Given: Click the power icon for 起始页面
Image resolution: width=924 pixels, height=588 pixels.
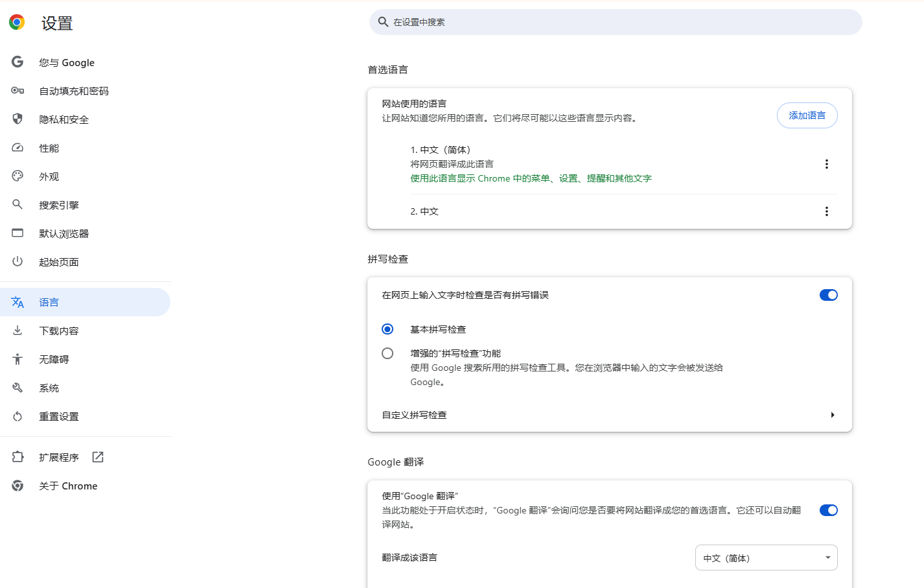Looking at the screenshot, I should [17, 262].
